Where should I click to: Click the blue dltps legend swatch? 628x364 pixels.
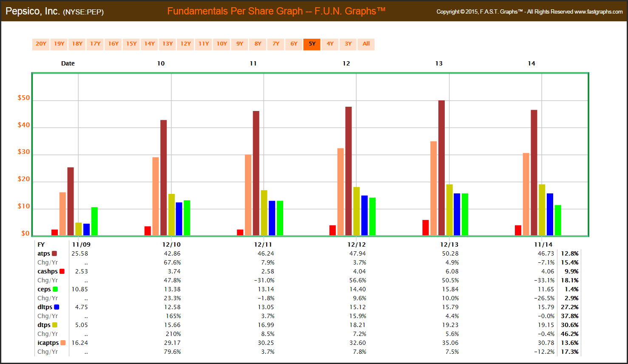(57, 307)
